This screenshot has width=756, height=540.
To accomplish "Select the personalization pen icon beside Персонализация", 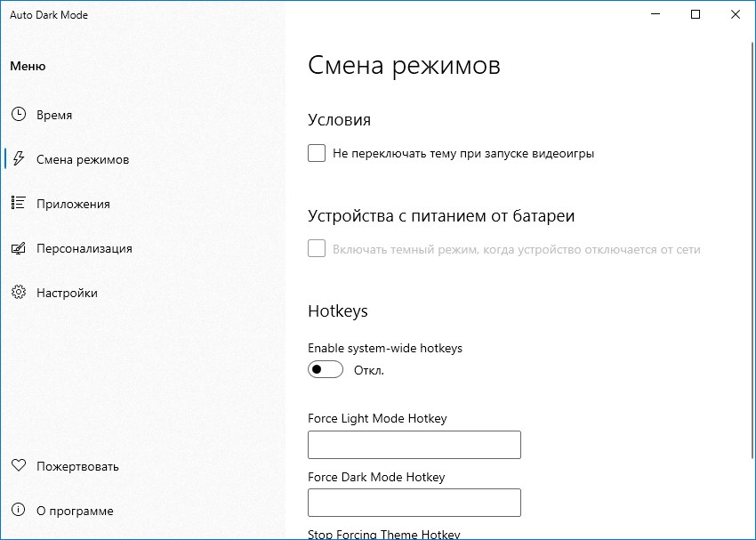I will tap(18, 247).
